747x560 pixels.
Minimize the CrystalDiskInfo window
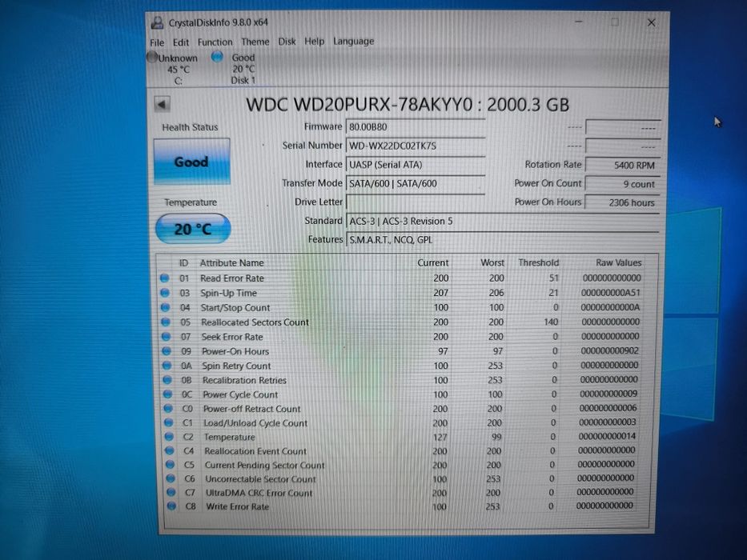click(x=579, y=22)
